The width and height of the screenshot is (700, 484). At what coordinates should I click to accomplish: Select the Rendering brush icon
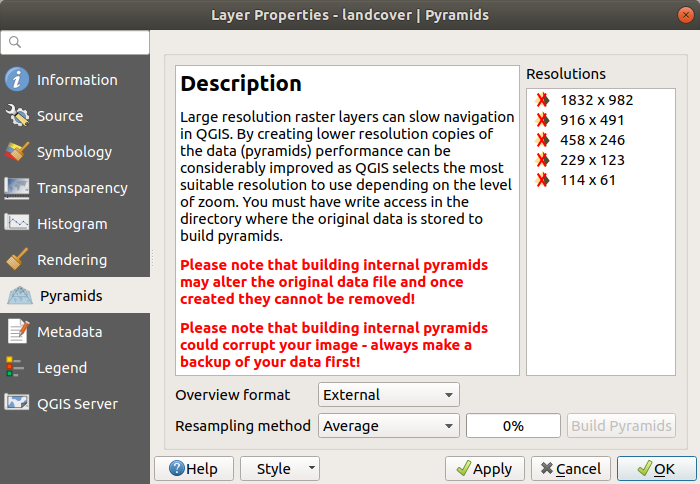[x=17, y=260]
